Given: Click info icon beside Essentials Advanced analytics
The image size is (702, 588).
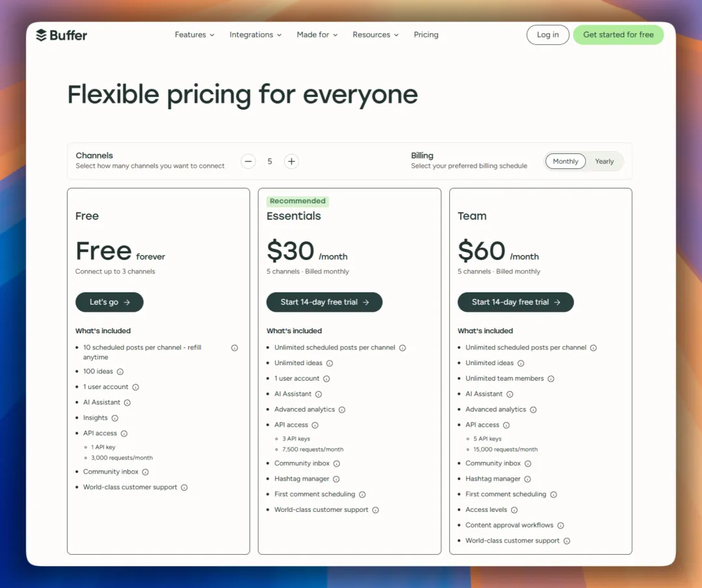Looking at the screenshot, I should coord(342,410).
